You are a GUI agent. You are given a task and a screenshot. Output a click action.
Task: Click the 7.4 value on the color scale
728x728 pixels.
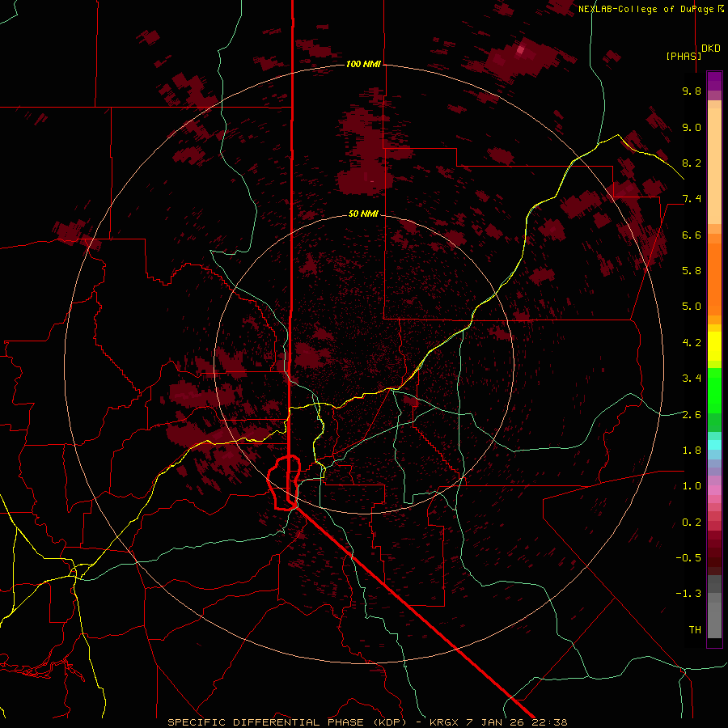(x=692, y=199)
